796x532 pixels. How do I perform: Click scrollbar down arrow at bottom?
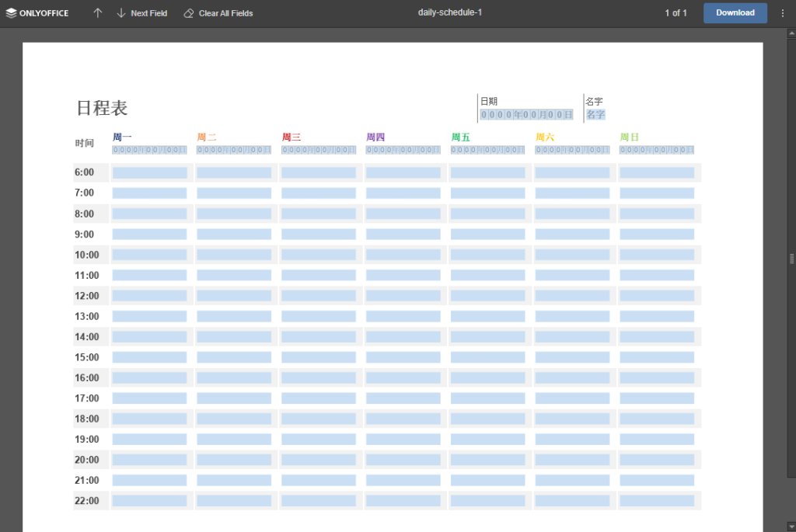[791, 526]
